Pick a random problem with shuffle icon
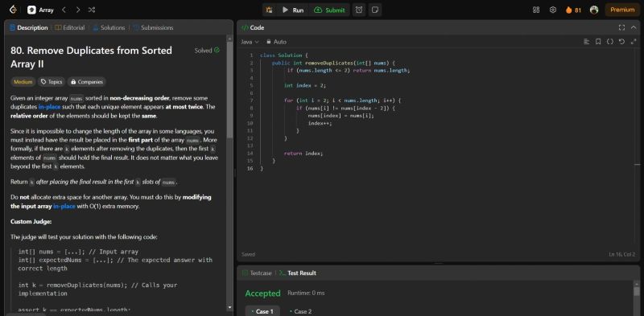Image resolution: width=644 pixels, height=316 pixels. pyautogui.click(x=92, y=10)
